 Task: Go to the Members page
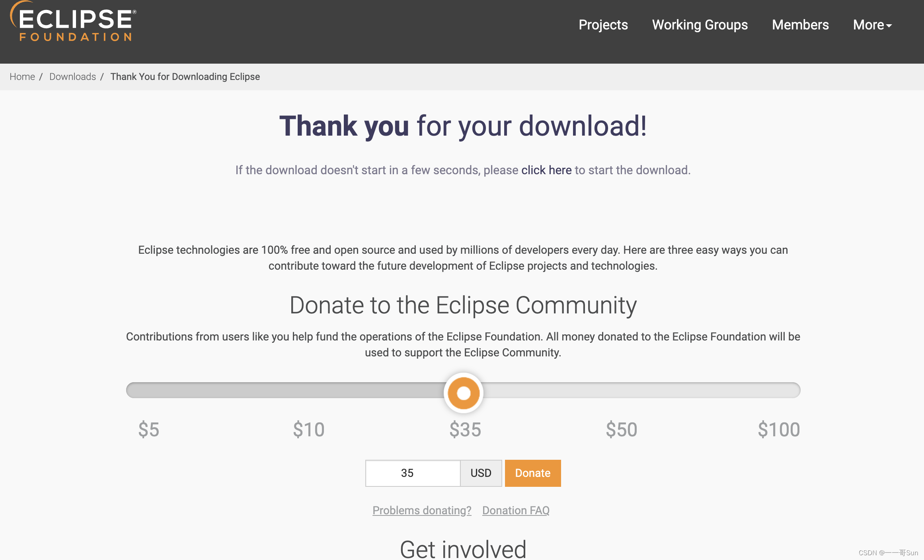click(x=800, y=25)
